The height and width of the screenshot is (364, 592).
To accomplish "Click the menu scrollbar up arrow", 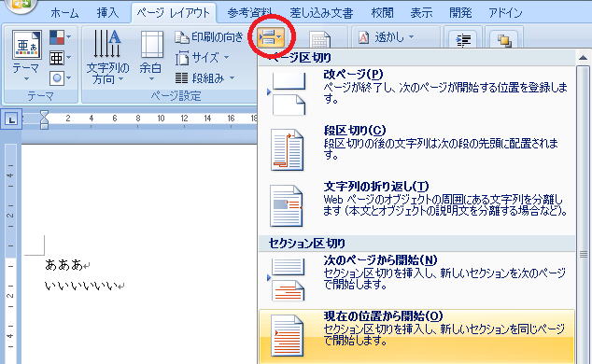I will (583, 58).
